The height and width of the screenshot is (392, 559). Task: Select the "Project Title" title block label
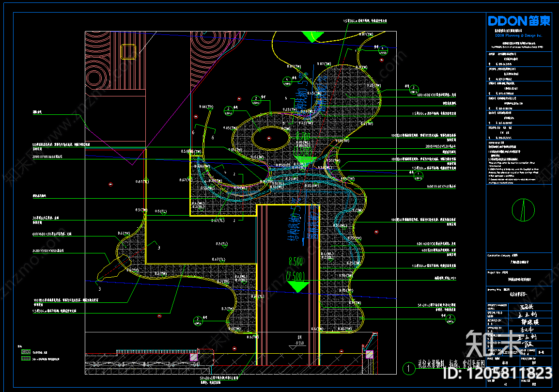[494, 272]
